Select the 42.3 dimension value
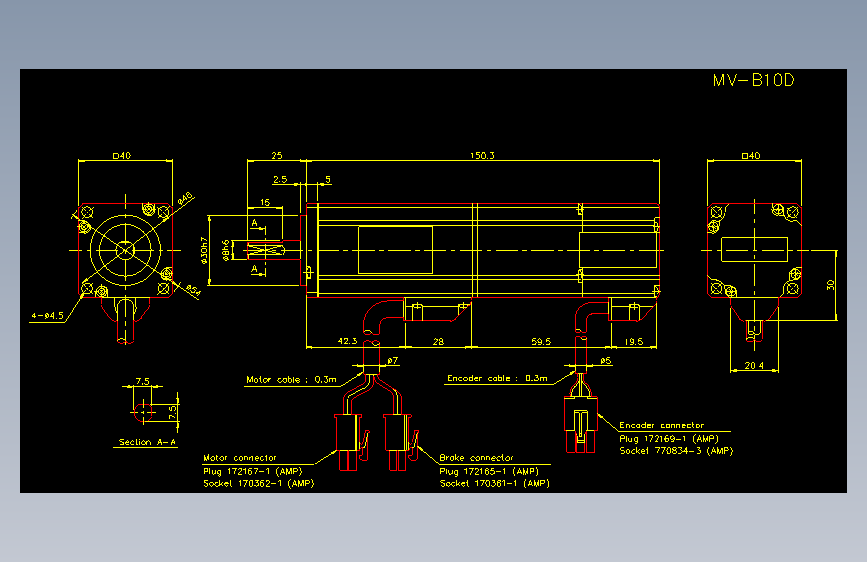This screenshot has height=562, width=867. (x=347, y=341)
